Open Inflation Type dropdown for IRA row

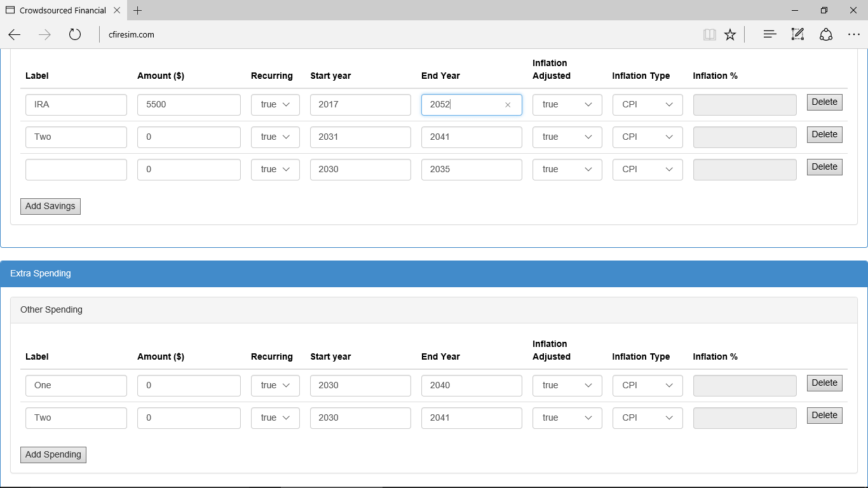(x=648, y=105)
